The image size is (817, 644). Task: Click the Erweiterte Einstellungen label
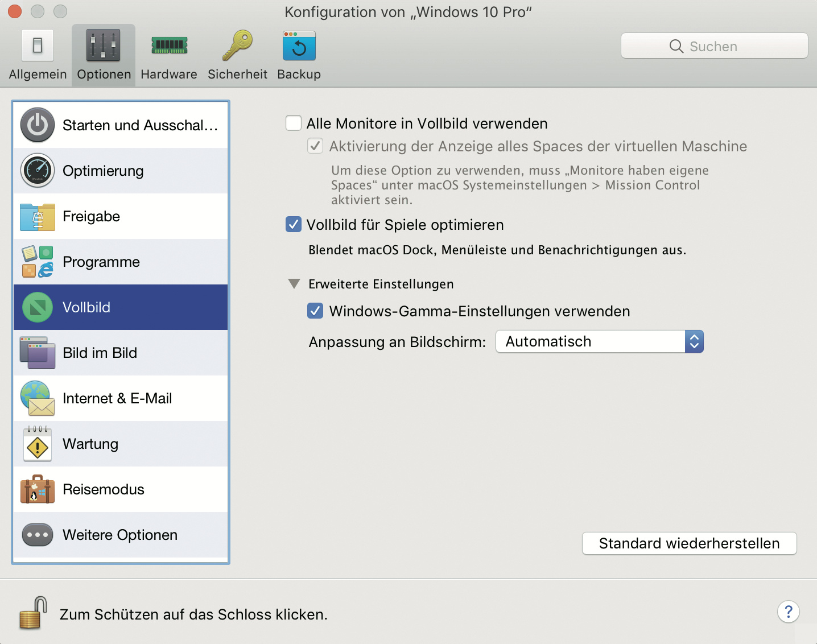coord(381,284)
